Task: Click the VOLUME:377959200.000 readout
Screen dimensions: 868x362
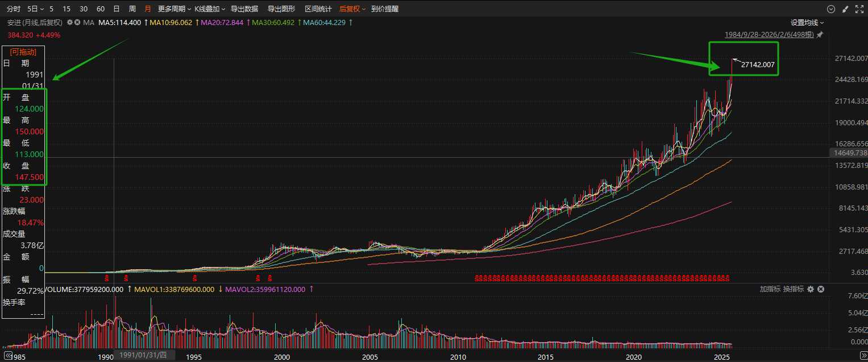Action: [x=84, y=289]
